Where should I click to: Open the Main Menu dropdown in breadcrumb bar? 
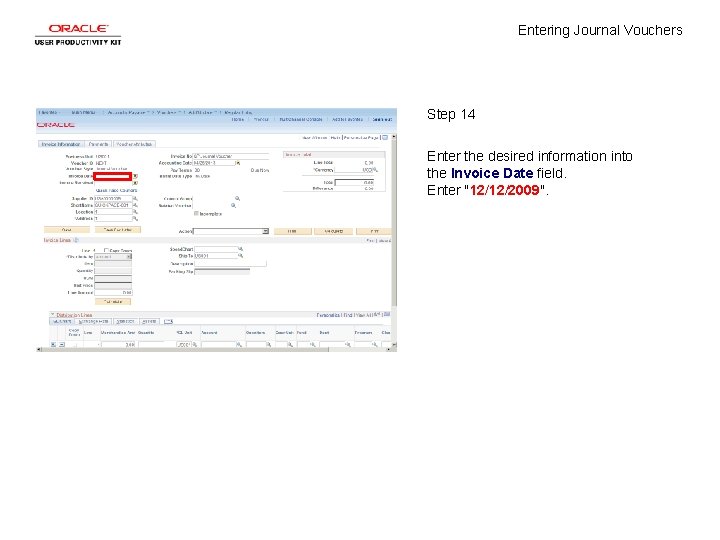coord(83,112)
